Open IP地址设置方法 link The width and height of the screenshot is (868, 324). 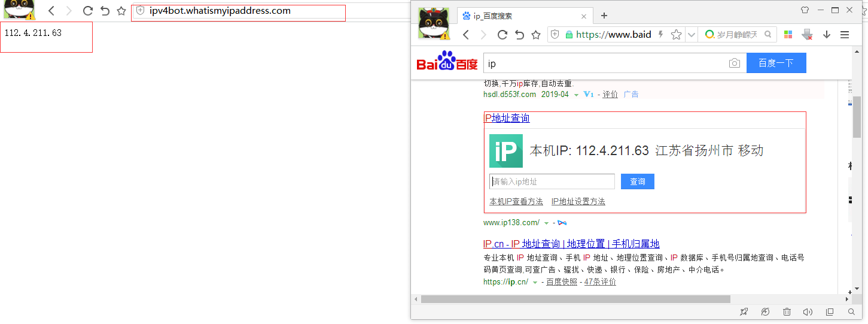click(x=578, y=201)
